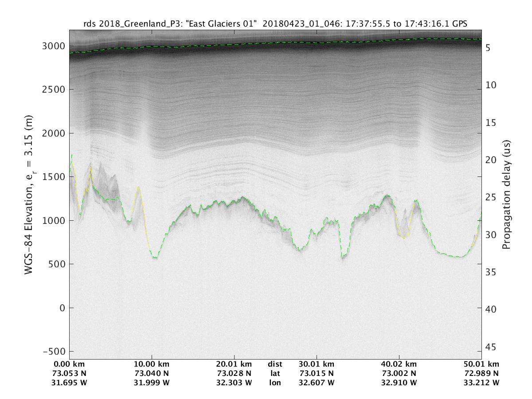Click the Propagation delay axis label
This screenshot has width=532, height=399.
[506, 194]
